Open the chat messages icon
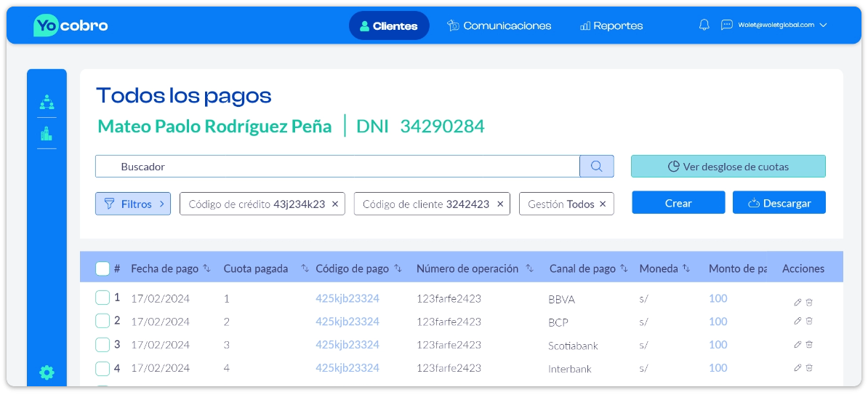The image size is (868, 395). [726, 25]
